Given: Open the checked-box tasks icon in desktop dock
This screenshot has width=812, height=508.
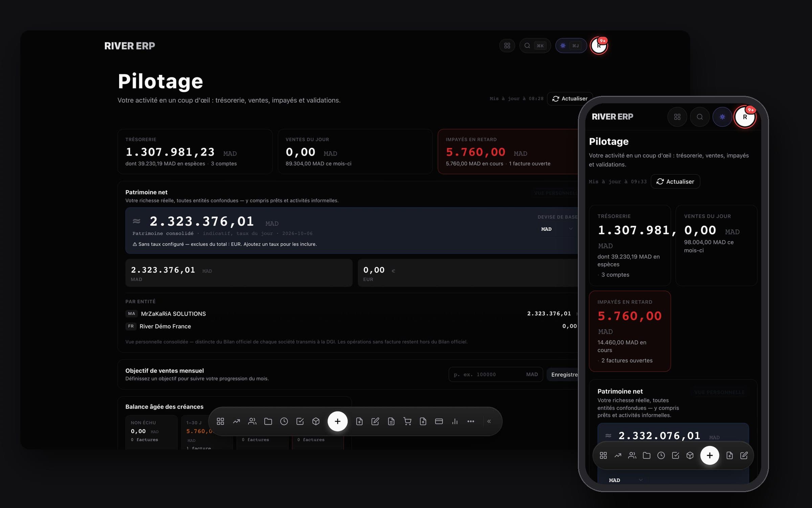Looking at the screenshot, I should coord(300,421).
